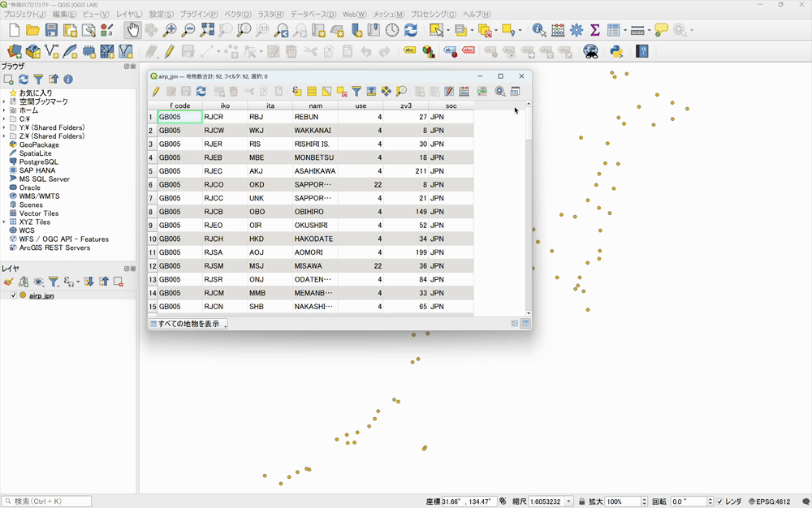Zoom to full extent with the arrows icon
Image resolution: width=812 pixels, height=508 pixels.
(206, 30)
